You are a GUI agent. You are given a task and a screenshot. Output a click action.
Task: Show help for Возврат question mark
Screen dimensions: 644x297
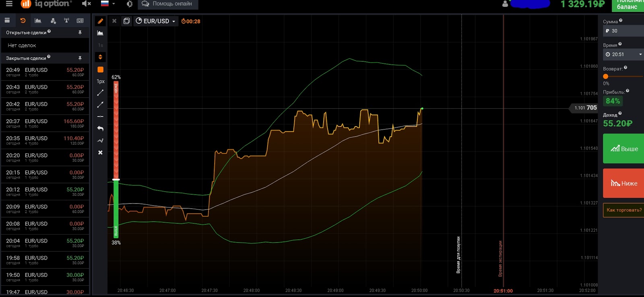coord(625,67)
